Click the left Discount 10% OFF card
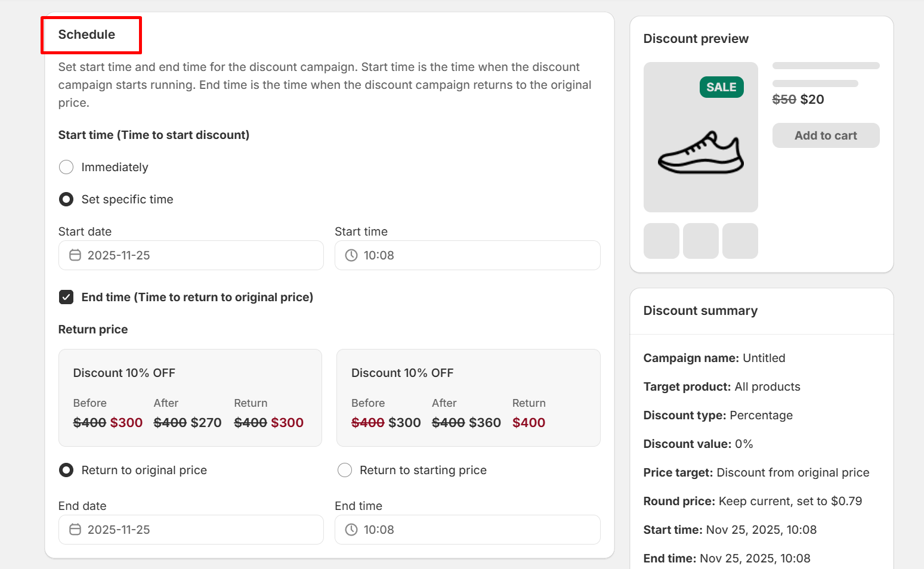This screenshot has width=924, height=569. point(190,397)
